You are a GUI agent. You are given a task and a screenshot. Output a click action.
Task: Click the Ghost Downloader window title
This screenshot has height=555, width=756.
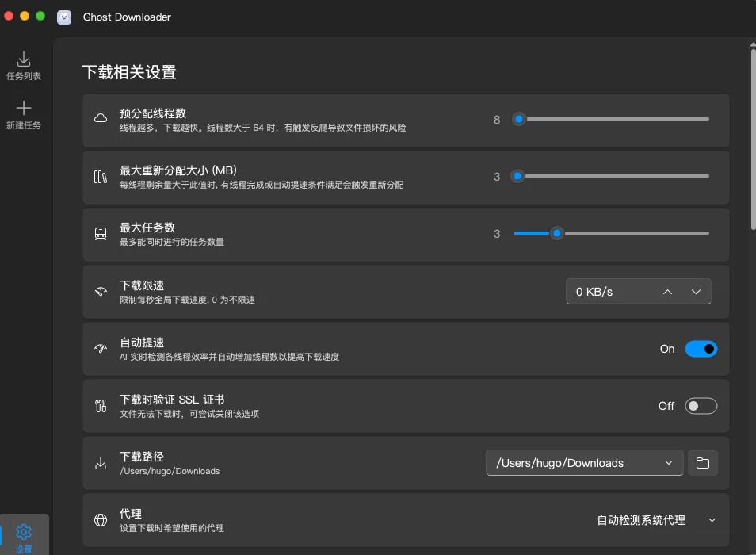[127, 17]
